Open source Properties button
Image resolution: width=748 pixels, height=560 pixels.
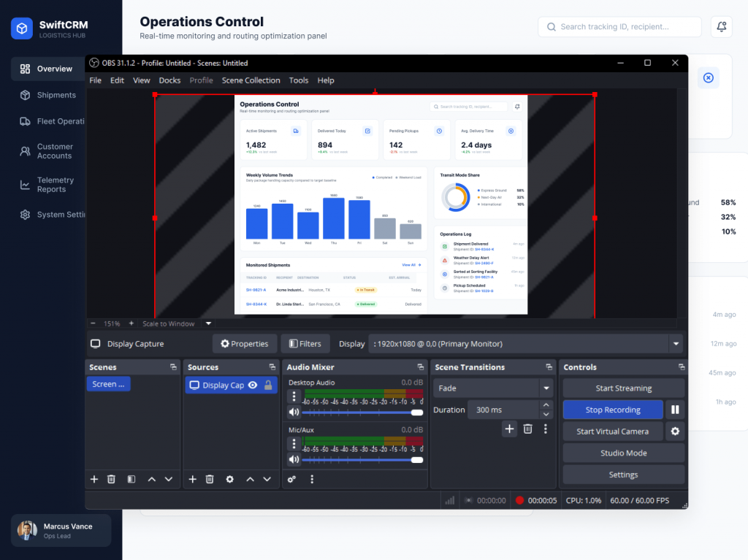coord(245,344)
